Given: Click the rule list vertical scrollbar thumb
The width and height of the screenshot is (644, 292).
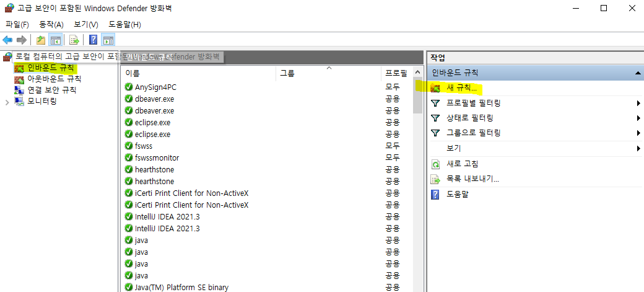Looking at the screenshot, I should (417, 95).
